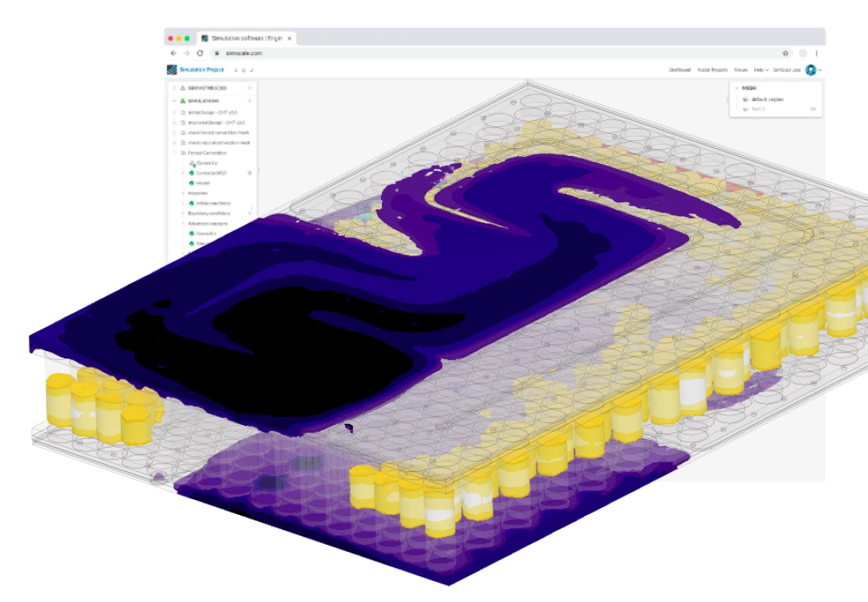
Task: Select check natural convection mesh item
Action: (219, 142)
